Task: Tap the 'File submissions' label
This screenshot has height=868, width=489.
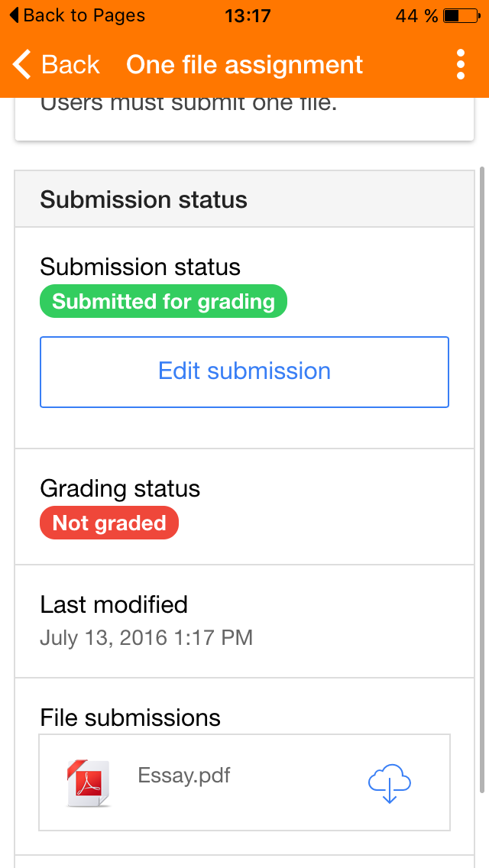Action: (x=130, y=718)
